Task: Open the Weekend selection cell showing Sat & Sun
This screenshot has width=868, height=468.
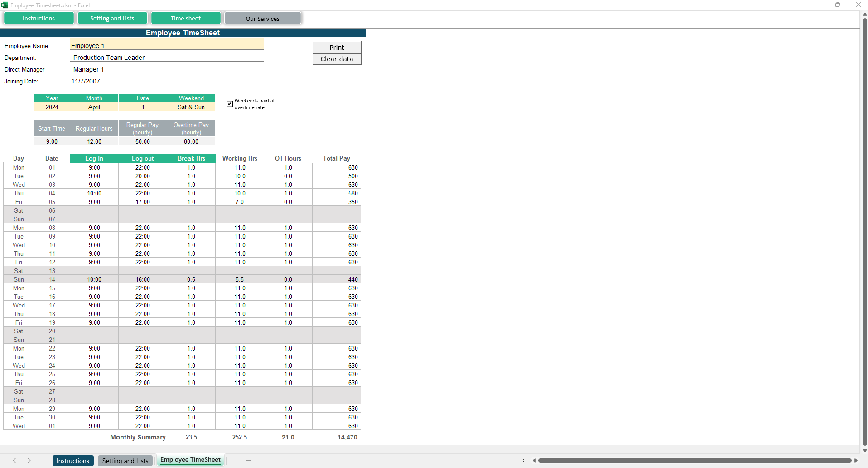Action: pos(191,107)
